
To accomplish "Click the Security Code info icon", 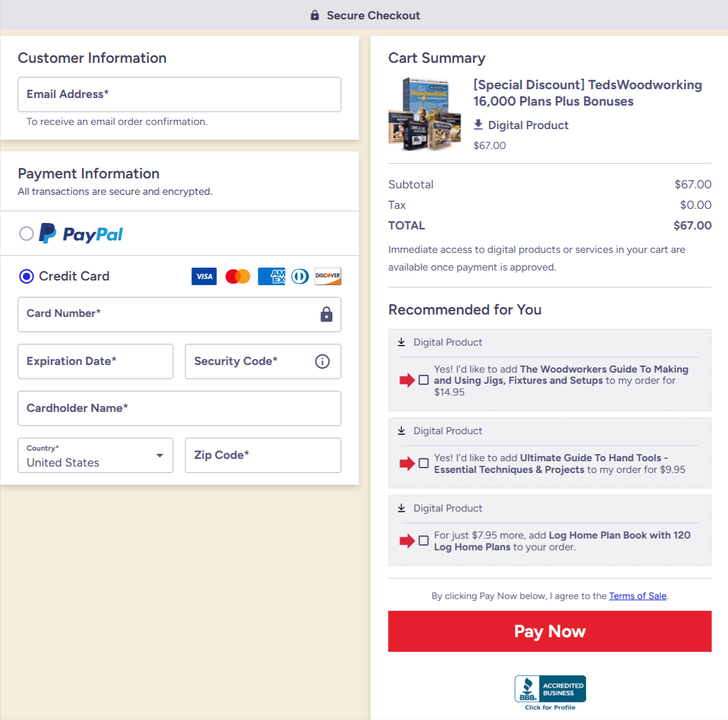I will click(322, 361).
